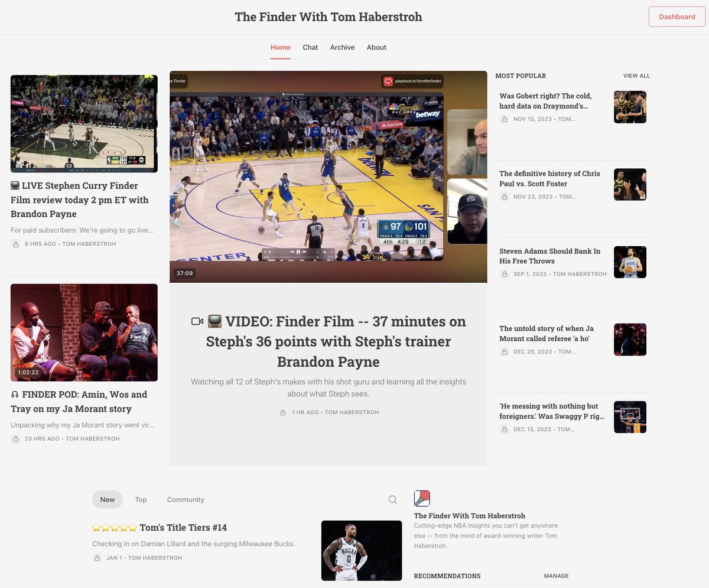Image resolution: width=709 pixels, height=588 pixels.
Task: Switch to Top posts filter
Action: [141, 499]
